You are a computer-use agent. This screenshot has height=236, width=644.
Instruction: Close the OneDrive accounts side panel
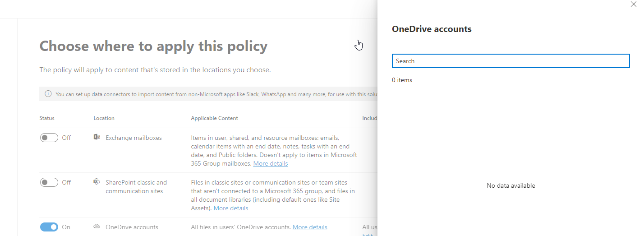[633, 4]
